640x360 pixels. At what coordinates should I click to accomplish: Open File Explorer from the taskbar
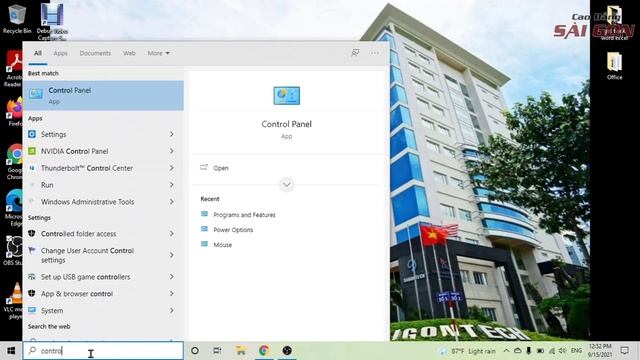241,351
